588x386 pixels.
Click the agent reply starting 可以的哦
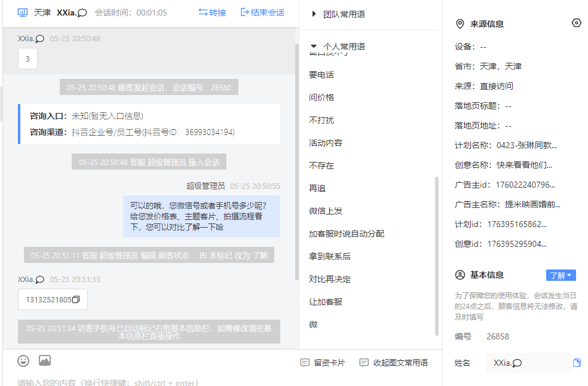202,216
